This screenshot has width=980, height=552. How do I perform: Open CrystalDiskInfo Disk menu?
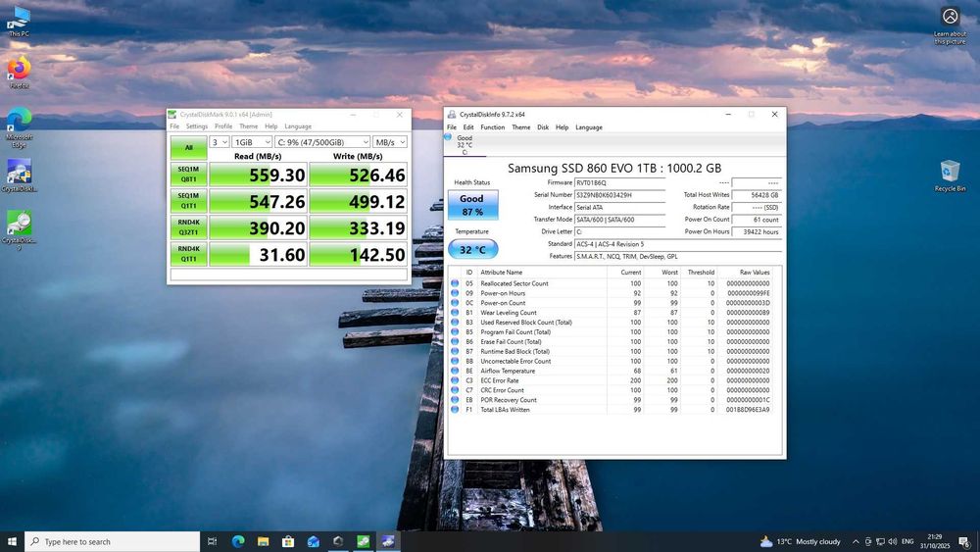(543, 126)
